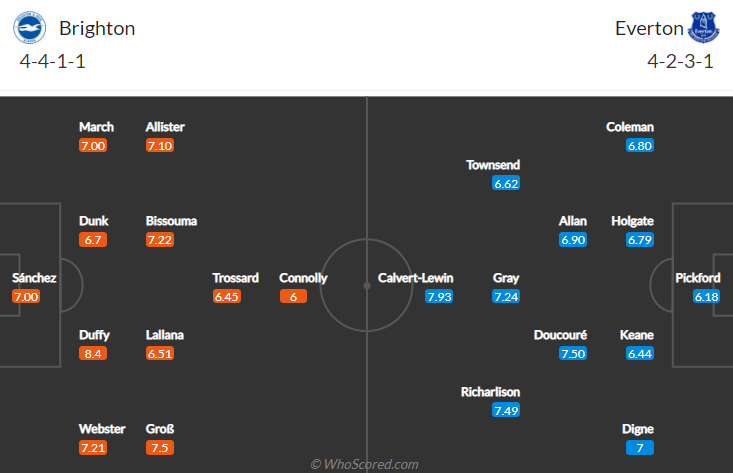Select Doucouré's 7.50 rating badge
The height and width of the screenshot is (473, 733).
pyautogui.click(x=573, y=354)
